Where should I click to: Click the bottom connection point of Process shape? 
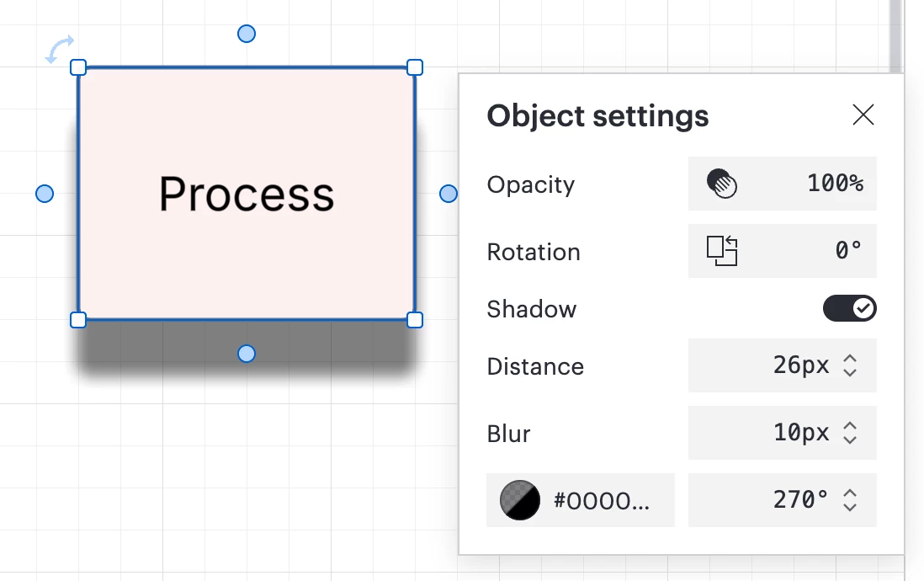pyautogui.click(x=247, y=354)
